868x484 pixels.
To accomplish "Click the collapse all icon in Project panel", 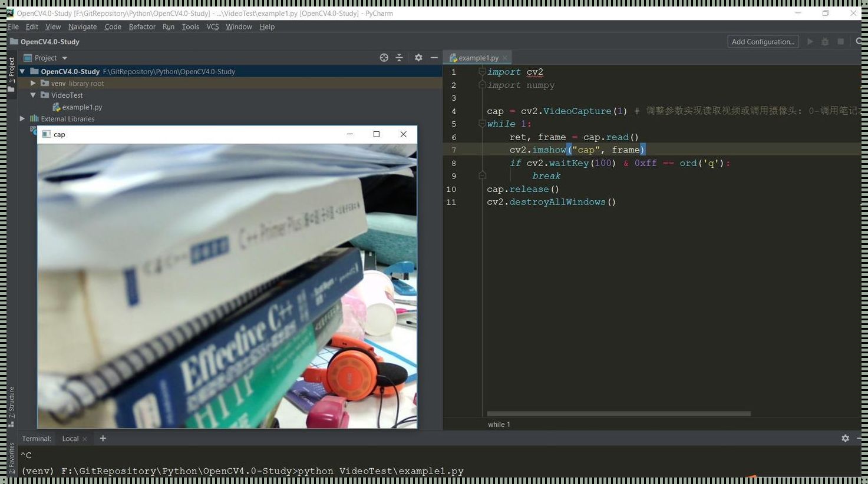I will pos(399,58).
